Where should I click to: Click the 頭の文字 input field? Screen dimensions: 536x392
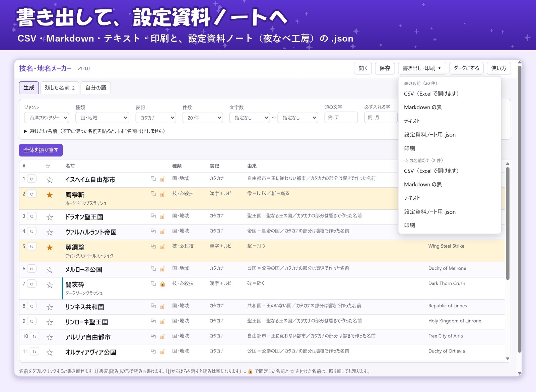tap(341, 117)
